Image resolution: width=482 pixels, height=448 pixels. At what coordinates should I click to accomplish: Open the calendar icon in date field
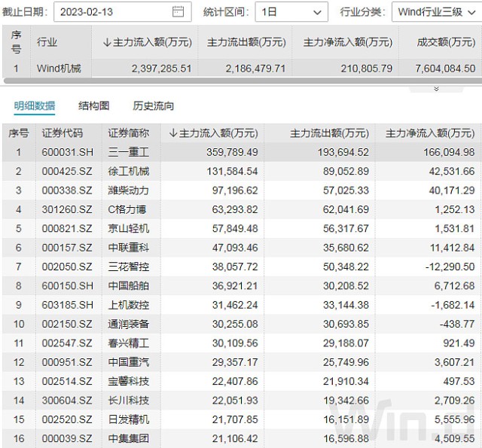coord(178,12)
